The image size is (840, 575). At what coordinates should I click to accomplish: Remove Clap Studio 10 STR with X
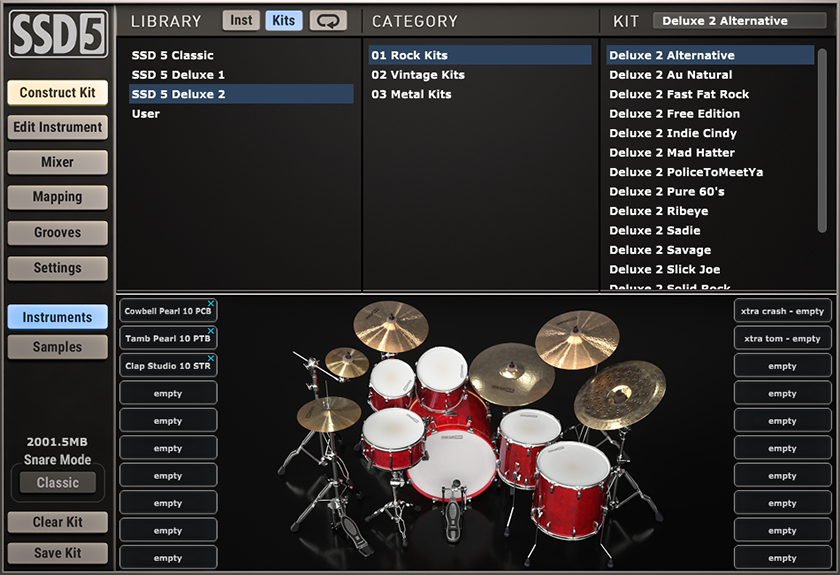click(x=211, y=358)
